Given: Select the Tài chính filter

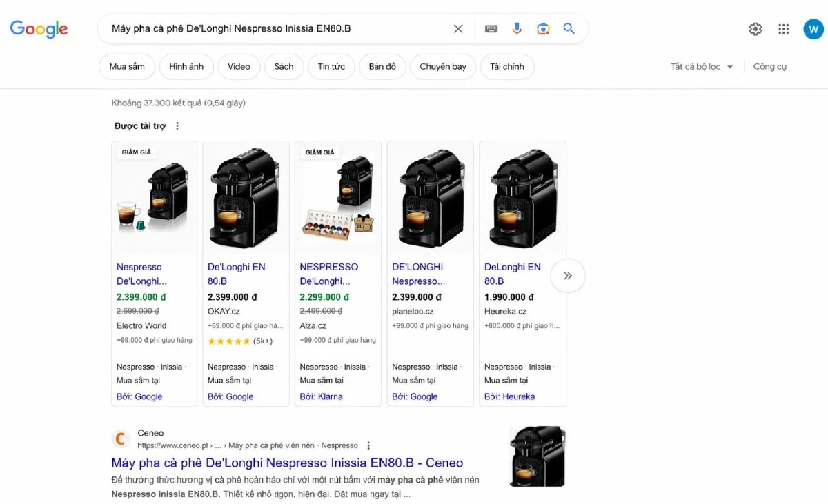Looking at the screenshot, I should 507,67.
